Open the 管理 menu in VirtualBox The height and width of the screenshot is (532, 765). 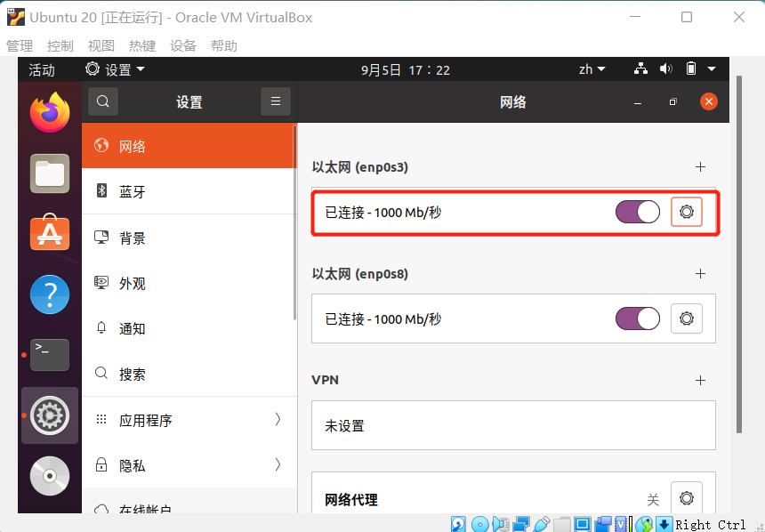(20, 46)
